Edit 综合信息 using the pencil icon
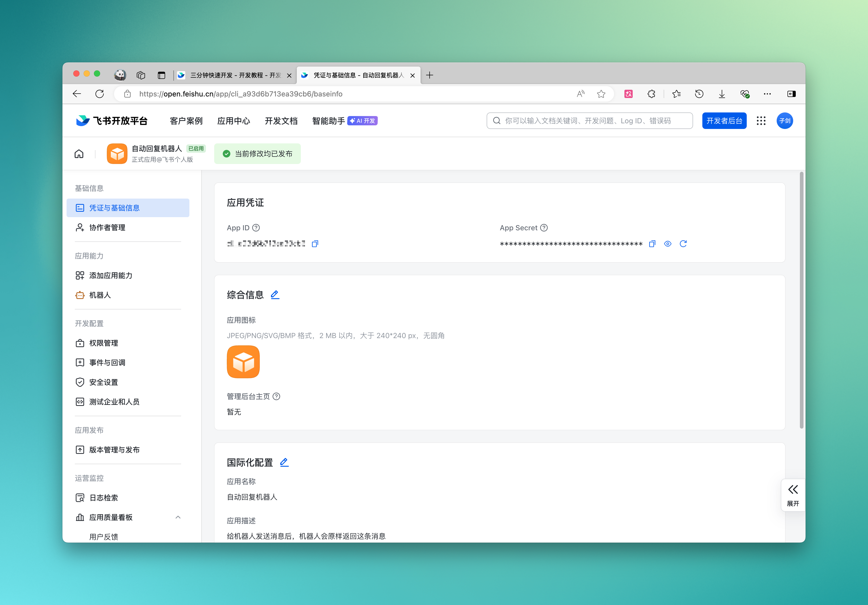The height and width of the screenshot is (605, 868). pos(275,294)
